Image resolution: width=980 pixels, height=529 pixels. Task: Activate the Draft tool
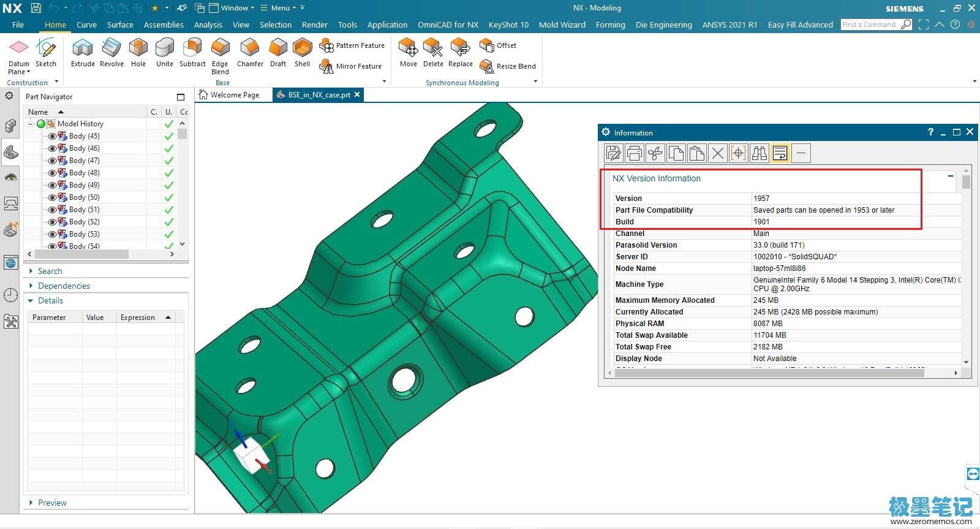278,53
